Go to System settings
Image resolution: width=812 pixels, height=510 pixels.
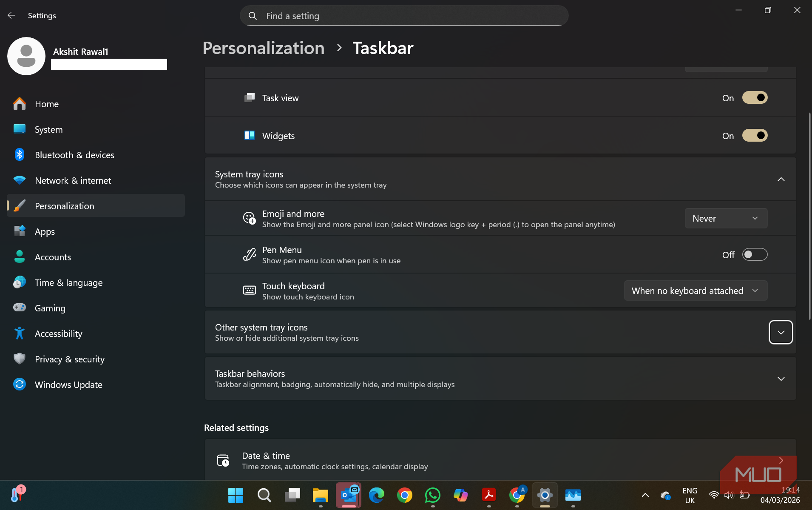[96, 129]
